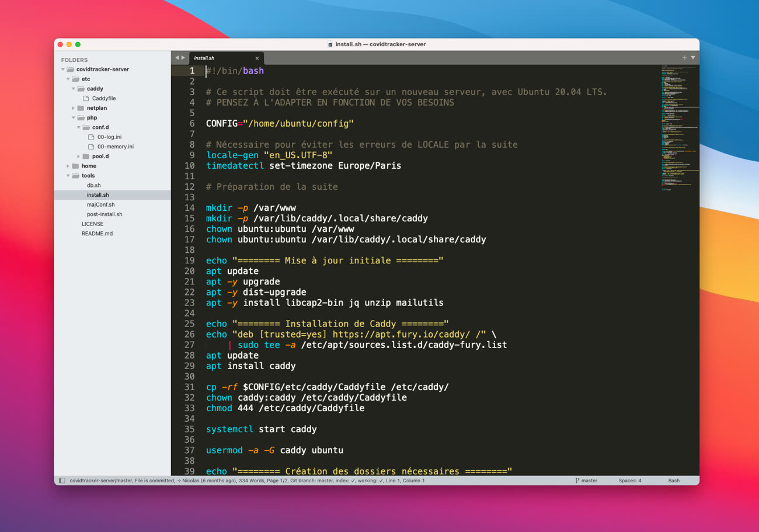Expand the home folder in sidebar
Image resolution: width=759 pixels, height=532 pixels.
[x=68, y=166]
